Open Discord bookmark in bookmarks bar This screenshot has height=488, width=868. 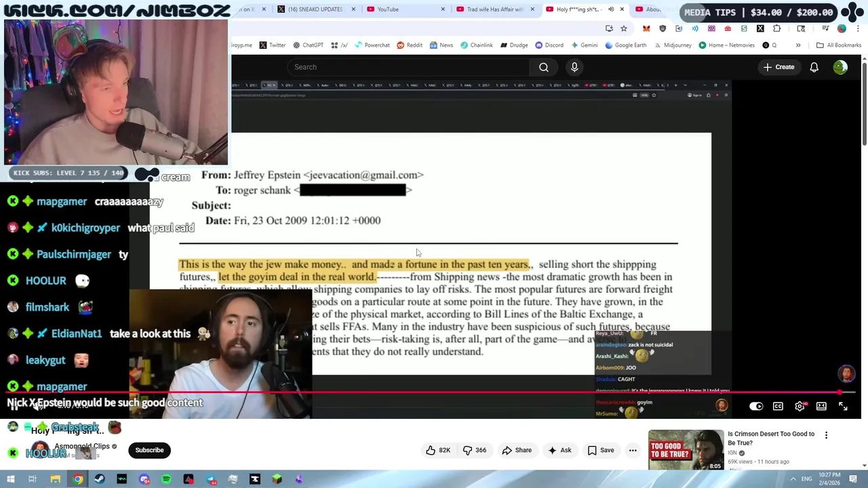tap(549, 45)
